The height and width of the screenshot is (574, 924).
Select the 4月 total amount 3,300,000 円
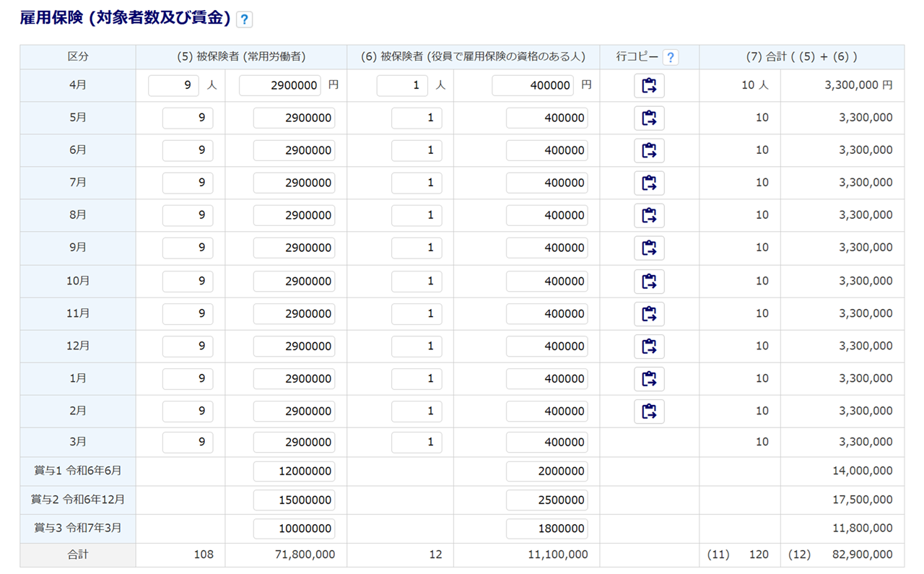coord(858,85)
